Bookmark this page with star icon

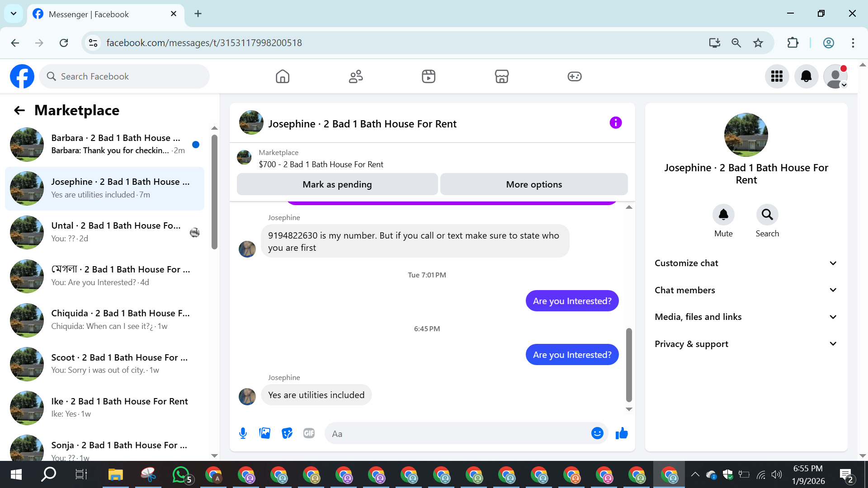tap(758, 43)
